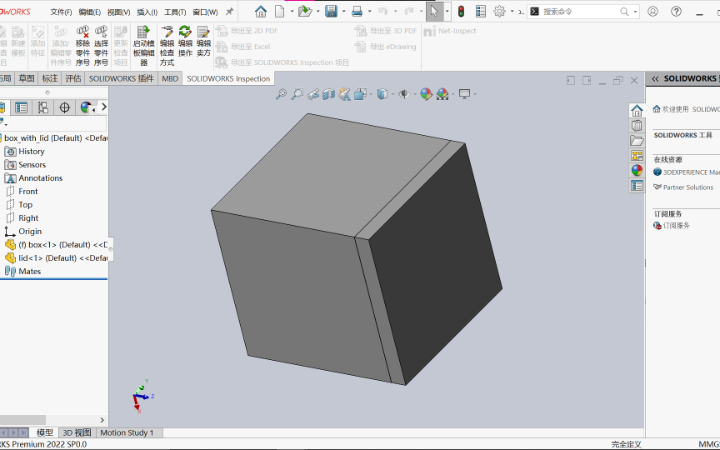Open the 窗口(W) menu
The height and width of the screenshot is (450, 720).
[205, 12]
